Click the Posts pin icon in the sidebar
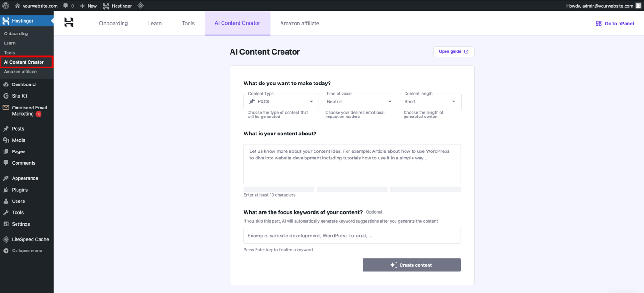 [6, 128]
